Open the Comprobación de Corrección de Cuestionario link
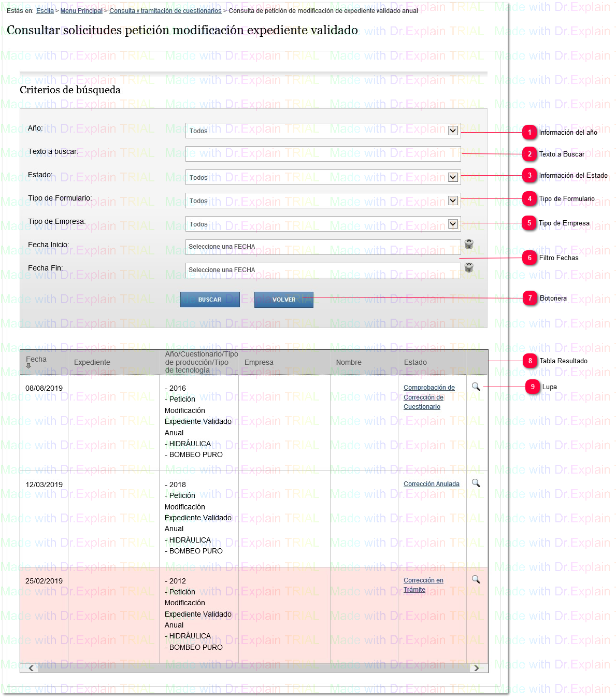 (x=429, y=397)
